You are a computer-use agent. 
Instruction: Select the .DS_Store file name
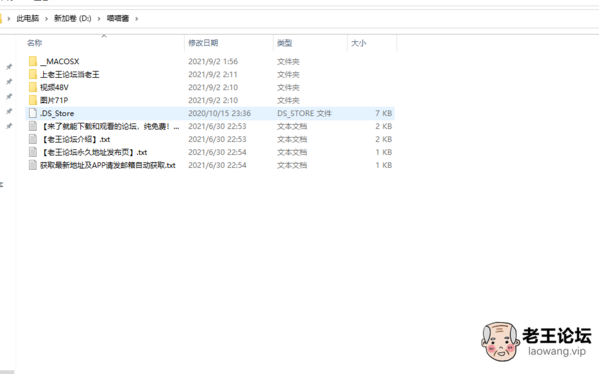point(57,113)
